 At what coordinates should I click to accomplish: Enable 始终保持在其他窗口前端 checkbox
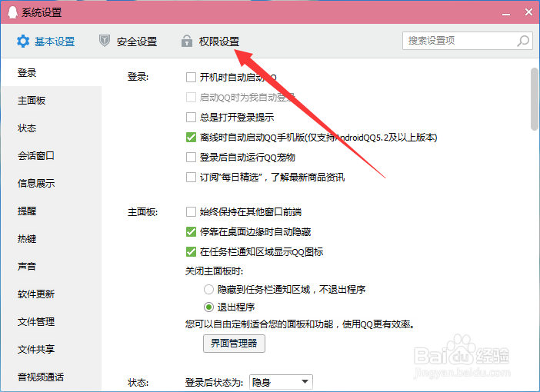tap(191, 211)
